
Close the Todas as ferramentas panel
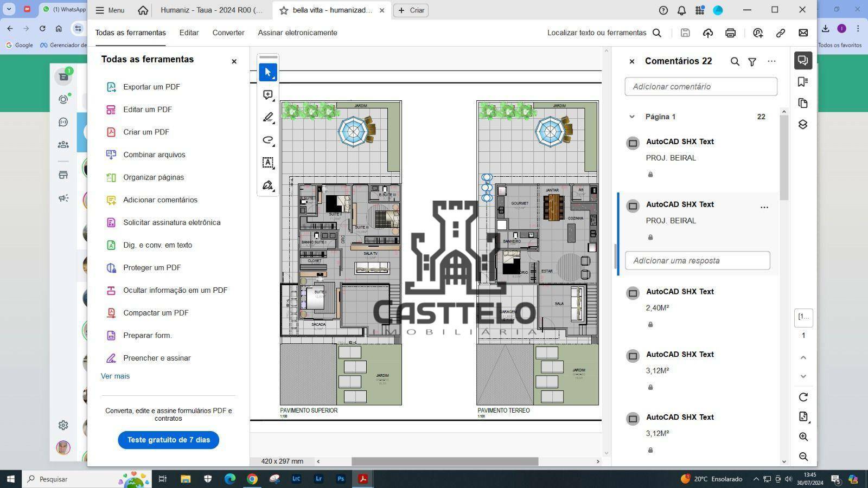pos(234,61)
